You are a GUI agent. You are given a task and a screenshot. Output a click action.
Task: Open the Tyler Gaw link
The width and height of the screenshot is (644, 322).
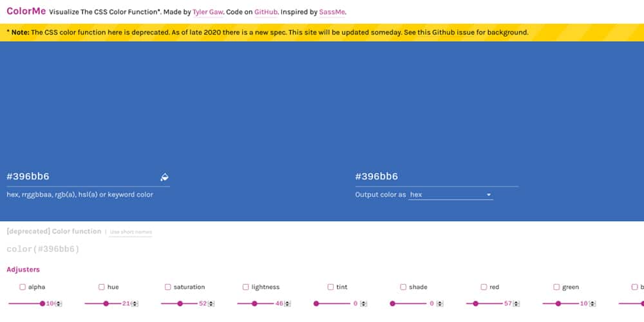tap(208, 12)
